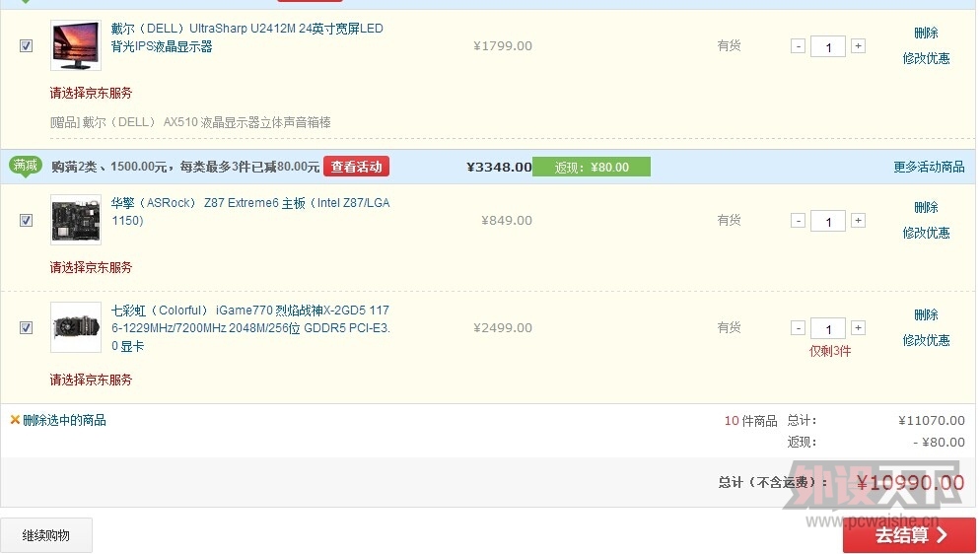Screen dimensions: 980x554
Task: Click the red 去结算 checkout button
Action: pyautogui.click(x=909, y=535)
